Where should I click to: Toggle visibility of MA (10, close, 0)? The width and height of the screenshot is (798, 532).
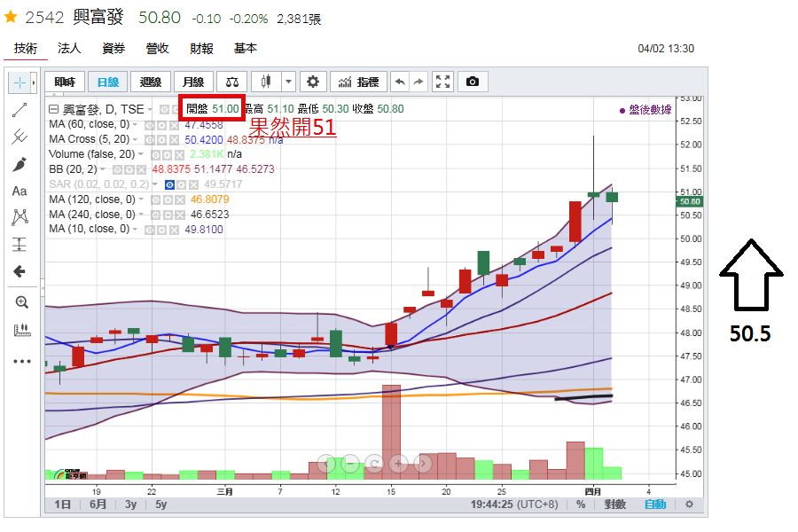149,231
